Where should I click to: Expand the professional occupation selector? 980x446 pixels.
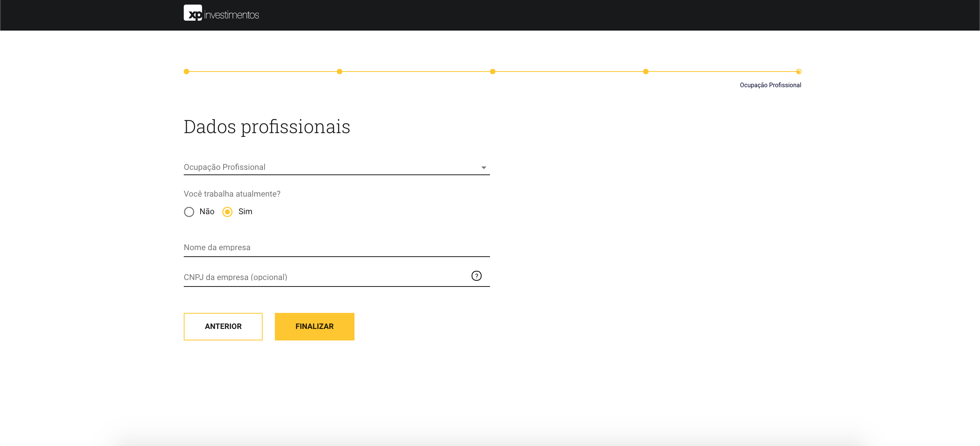tap(337, 167)
